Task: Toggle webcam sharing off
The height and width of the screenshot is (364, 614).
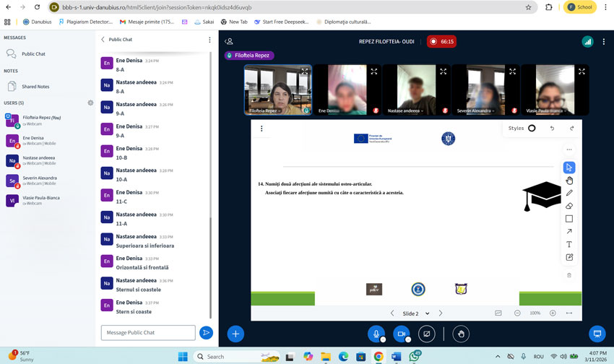Action: [401, 334]
